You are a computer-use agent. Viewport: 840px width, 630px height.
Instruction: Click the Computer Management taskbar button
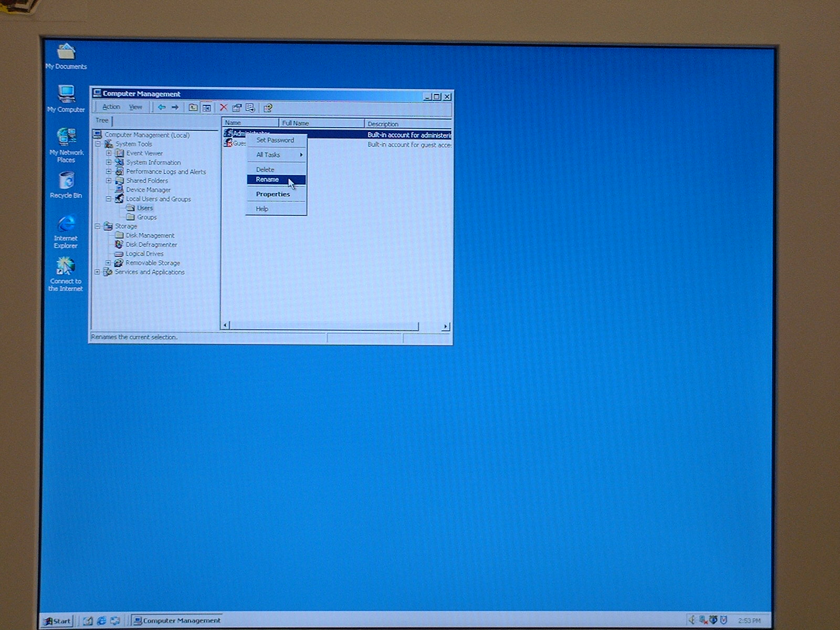click(177, 621)
